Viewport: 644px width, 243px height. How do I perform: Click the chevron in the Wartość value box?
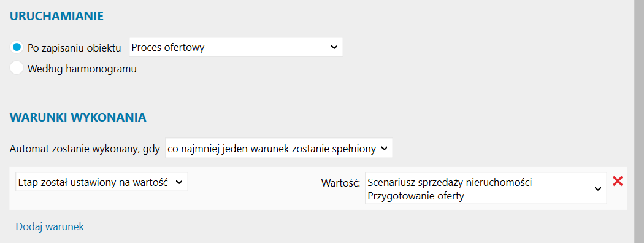[x=598, y=188]
